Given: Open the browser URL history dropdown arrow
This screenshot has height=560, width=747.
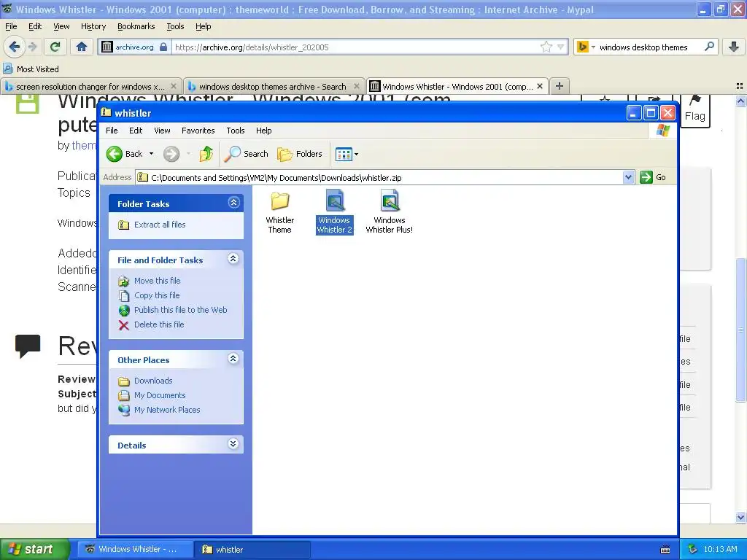Looking at the screenshot, I should (561, 47).
